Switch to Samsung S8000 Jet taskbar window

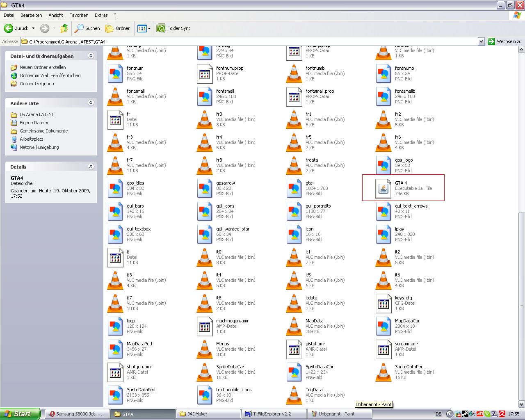click(x=77, y=414)
